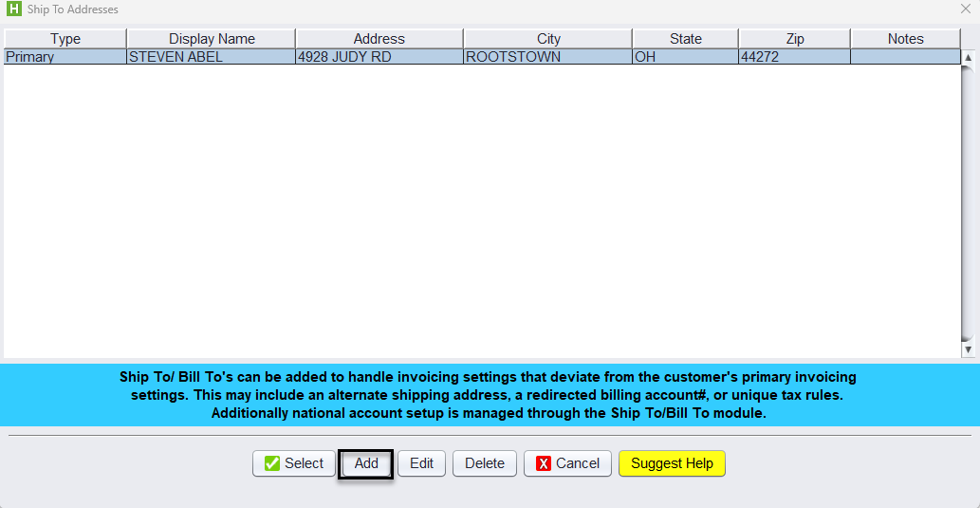The height and width of the screenshot is (508, 980).
Task: Click the green H application icon
Action: point(13,9)
